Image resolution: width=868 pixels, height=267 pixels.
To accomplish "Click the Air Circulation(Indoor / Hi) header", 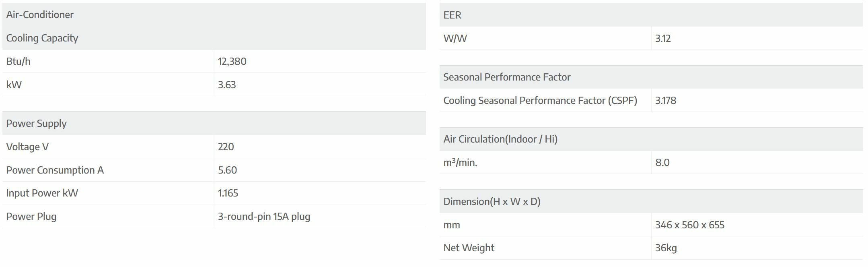I will click(500, 139).
